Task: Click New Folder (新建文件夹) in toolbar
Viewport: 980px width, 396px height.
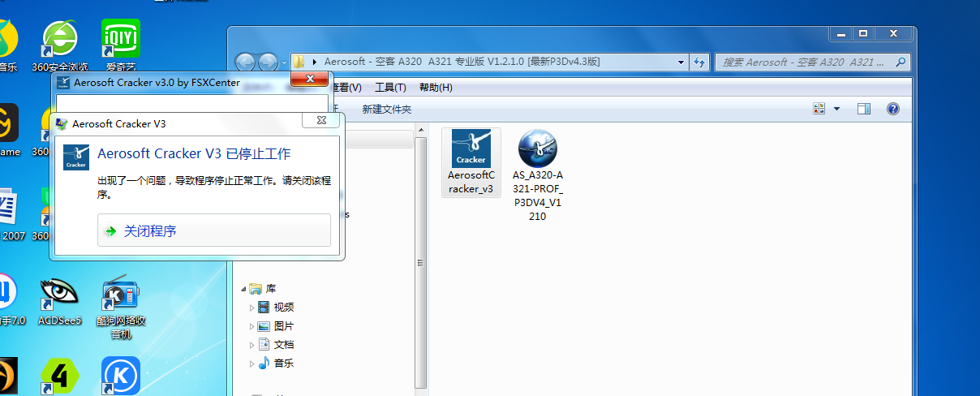Action: (x=387, y=109)
